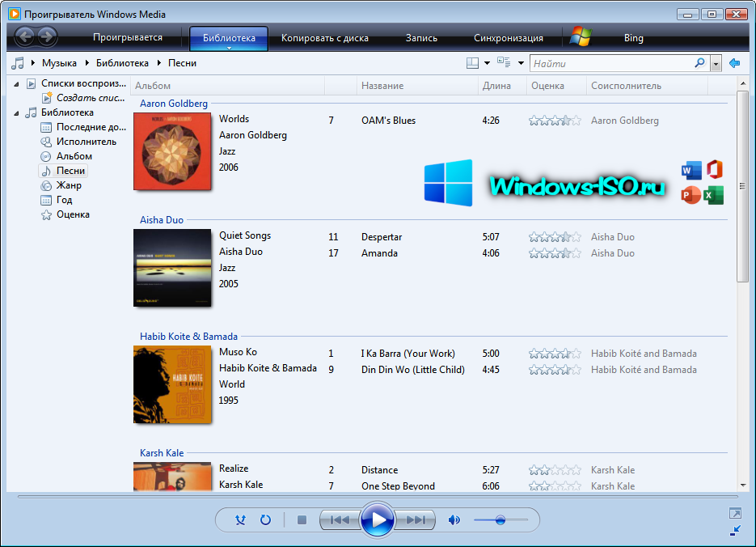Rate the Distance star rating

point(555,470)
